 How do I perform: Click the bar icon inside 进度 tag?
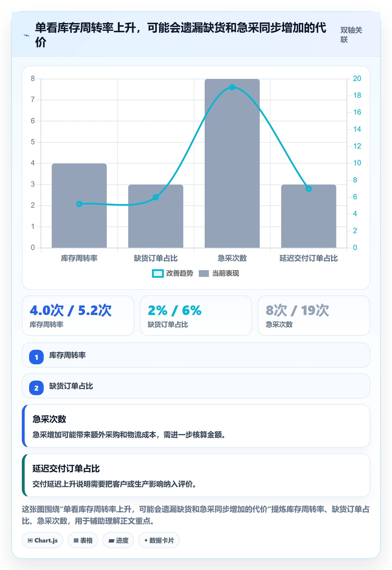111,541
